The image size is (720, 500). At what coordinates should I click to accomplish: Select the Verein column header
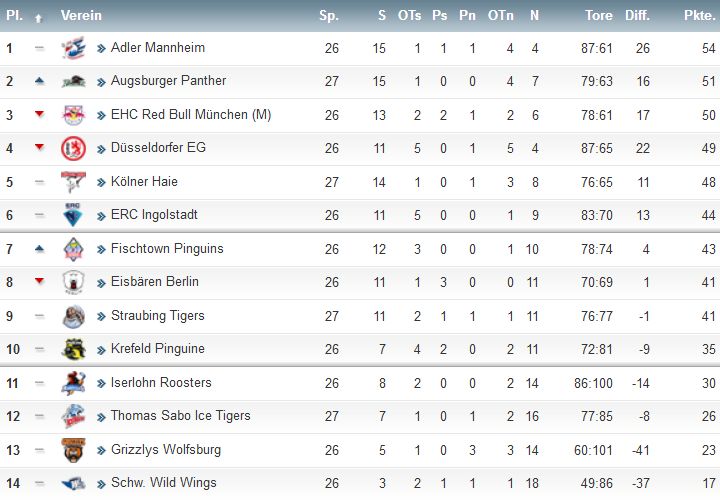81,15
